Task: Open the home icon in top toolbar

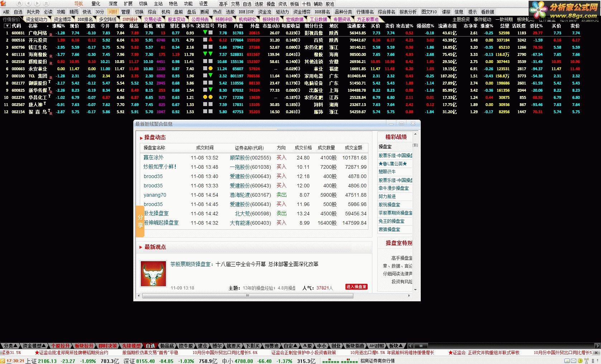Action: pos(19,4)
